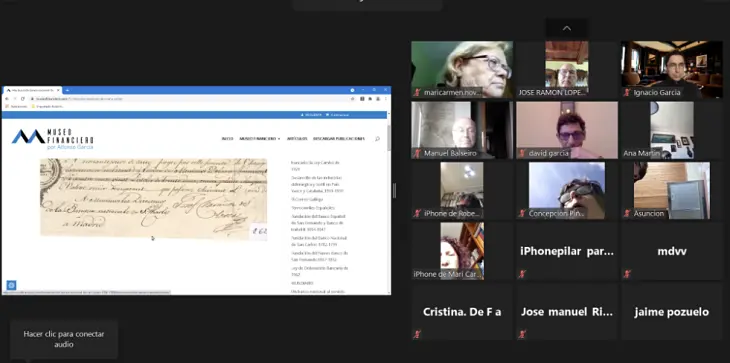
Task: Click muted mic icon on iPhonepilar tile
Action: [x=522, y=274]
